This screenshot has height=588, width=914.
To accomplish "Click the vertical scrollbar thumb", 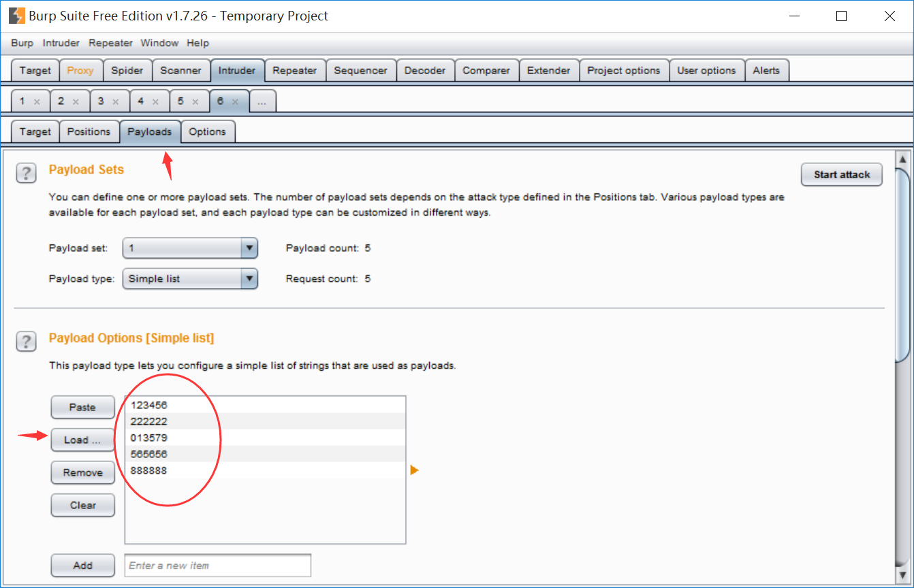I will [902, 265].
